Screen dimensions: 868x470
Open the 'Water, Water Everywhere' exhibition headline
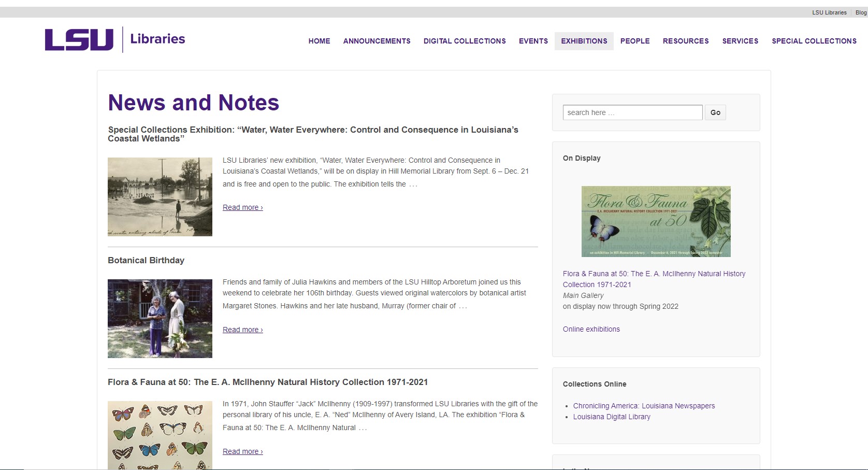point(313,134)
